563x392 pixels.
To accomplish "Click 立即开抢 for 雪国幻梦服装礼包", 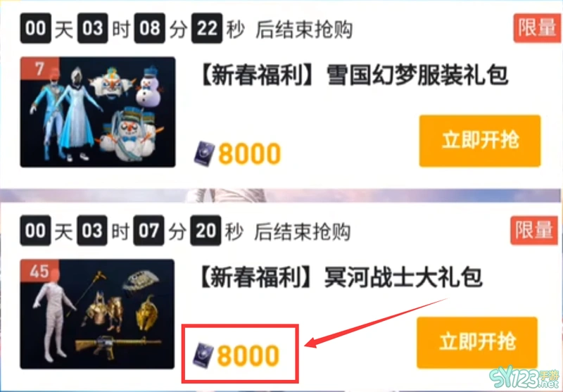I will click(x=480, y=141).
